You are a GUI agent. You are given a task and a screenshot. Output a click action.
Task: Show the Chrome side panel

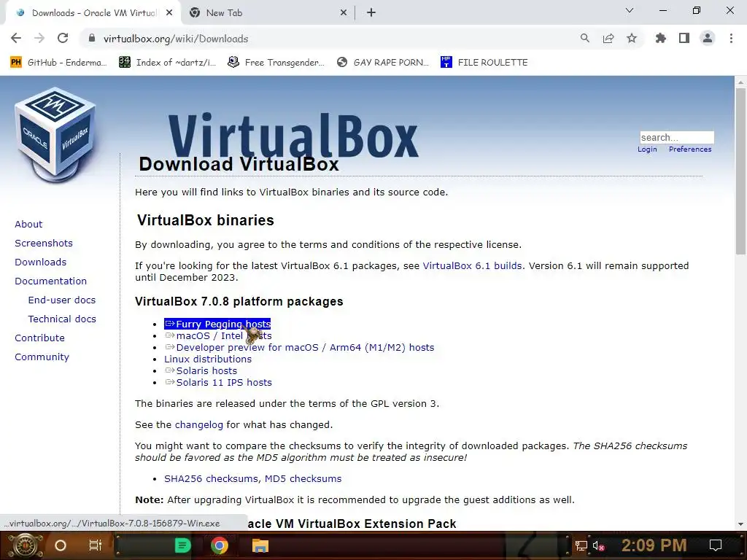click(684, 39)
